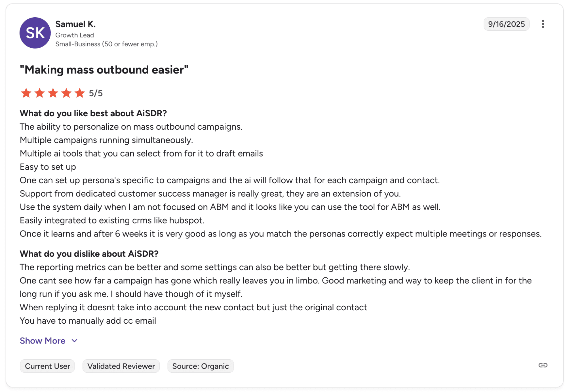
Task: Click the 9/16/2025 date badge
Action: [x=506, y=24]
